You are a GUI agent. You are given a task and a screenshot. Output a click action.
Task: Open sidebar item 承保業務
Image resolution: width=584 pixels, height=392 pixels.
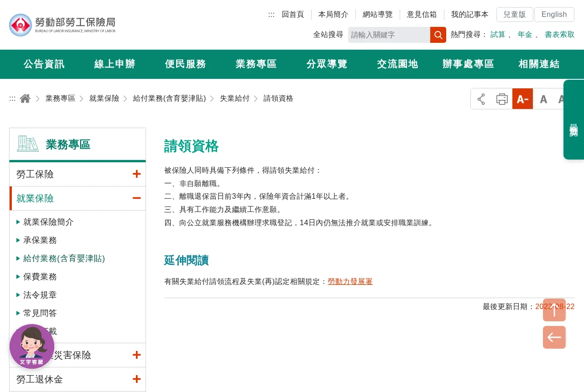pyautogui.click(x=40, y=240)
